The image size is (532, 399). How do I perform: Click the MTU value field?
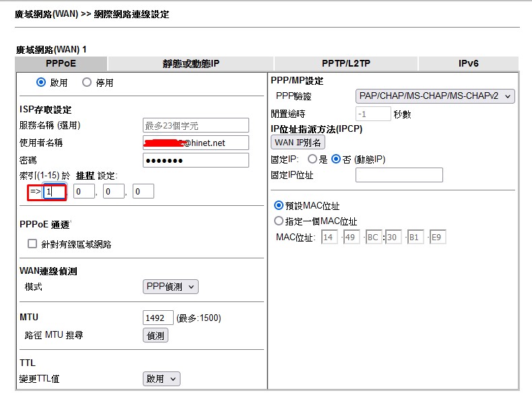coord(158,318)
